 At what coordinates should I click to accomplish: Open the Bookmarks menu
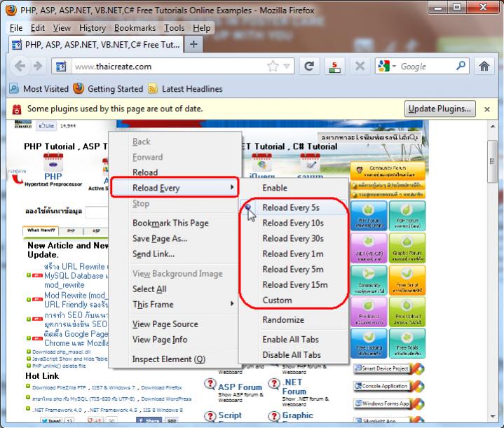[135, 28]
